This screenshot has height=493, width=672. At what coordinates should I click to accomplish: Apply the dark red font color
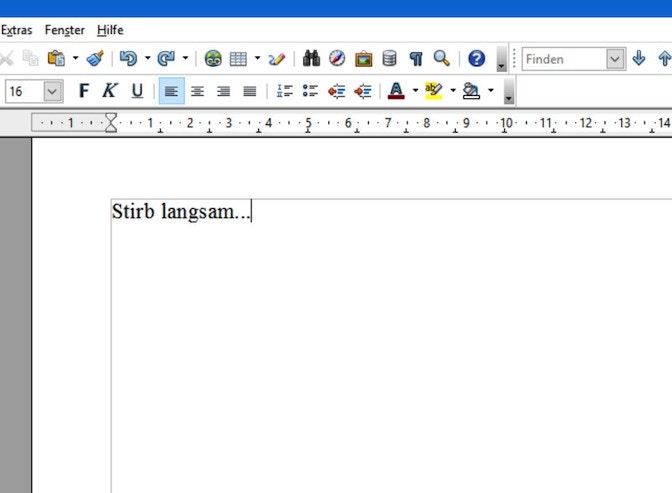[x=396, y=90]
